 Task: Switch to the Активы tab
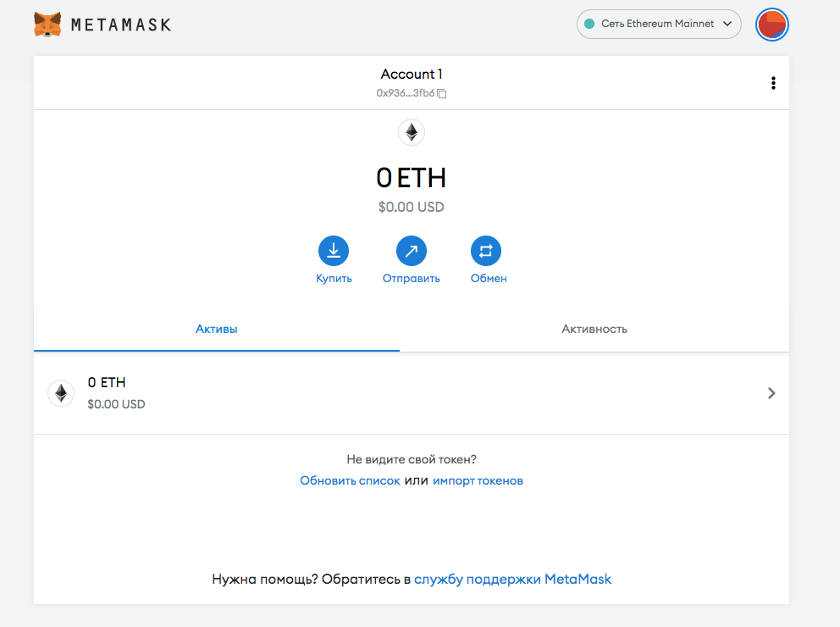tap(217, 329)
